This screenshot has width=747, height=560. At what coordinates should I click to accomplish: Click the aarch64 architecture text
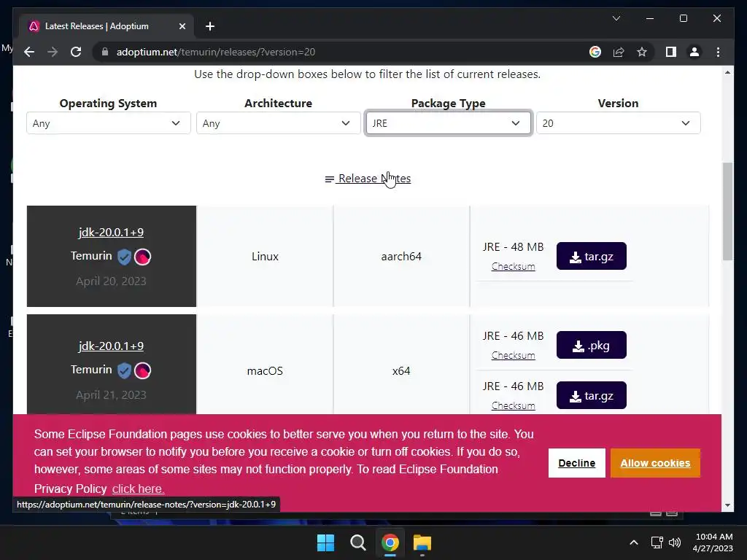tap(401, 256)
